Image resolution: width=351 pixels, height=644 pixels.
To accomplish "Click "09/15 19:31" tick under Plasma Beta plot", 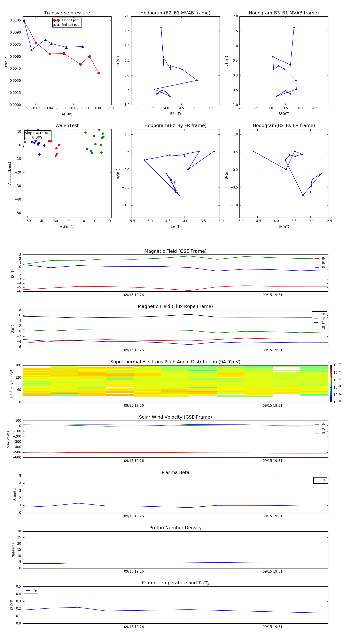I will (273, 516).
